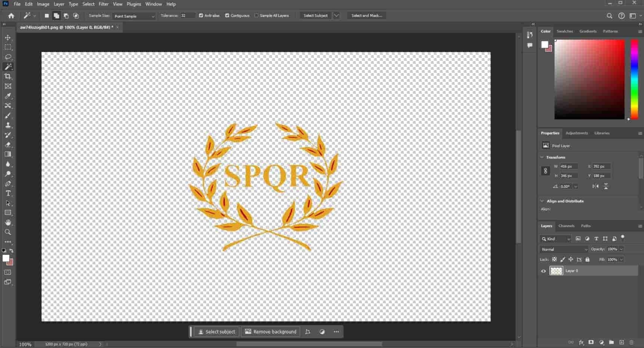Select the Crop tool
Image resolution: width=644 pixels, height=348 pixels.
(x=8, y=77)
